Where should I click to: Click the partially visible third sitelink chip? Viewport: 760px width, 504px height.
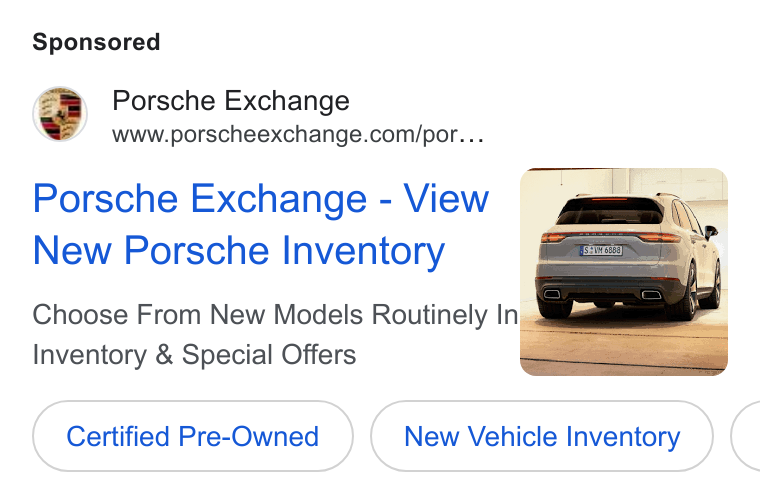pos(745,436)
